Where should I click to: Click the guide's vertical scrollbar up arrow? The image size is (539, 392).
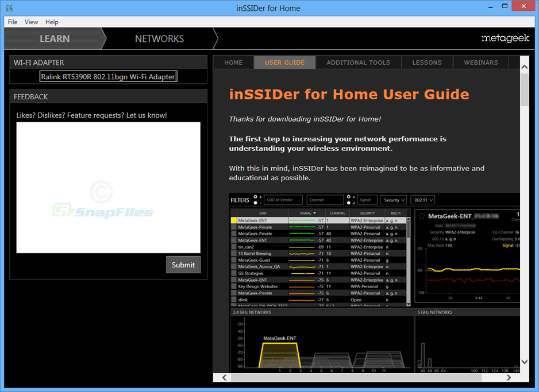pos(525,67)
